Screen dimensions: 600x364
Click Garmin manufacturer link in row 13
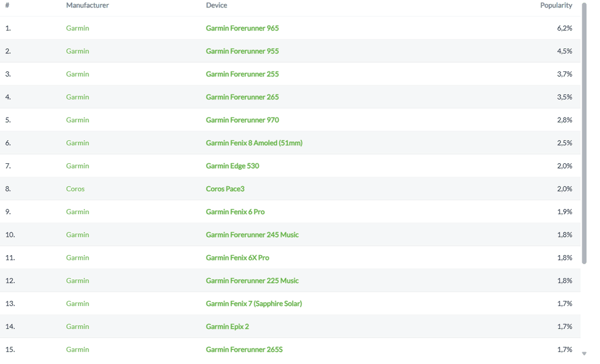pos(77,303)
